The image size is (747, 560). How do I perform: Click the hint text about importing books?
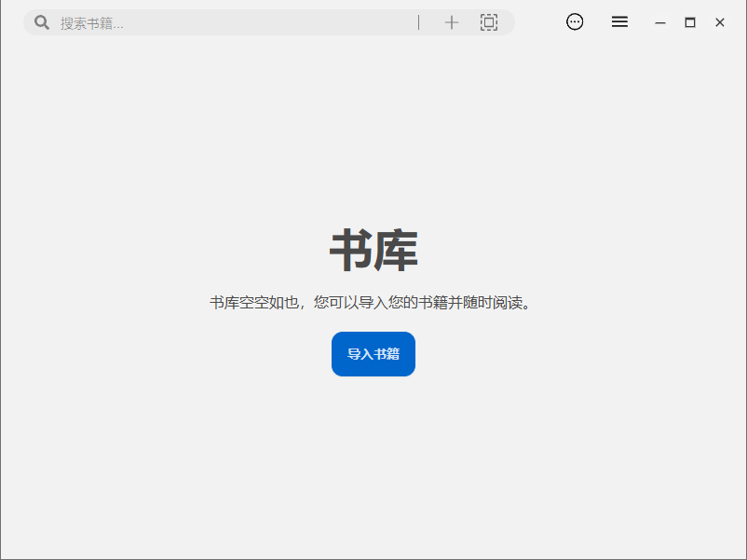pos(373,302)
